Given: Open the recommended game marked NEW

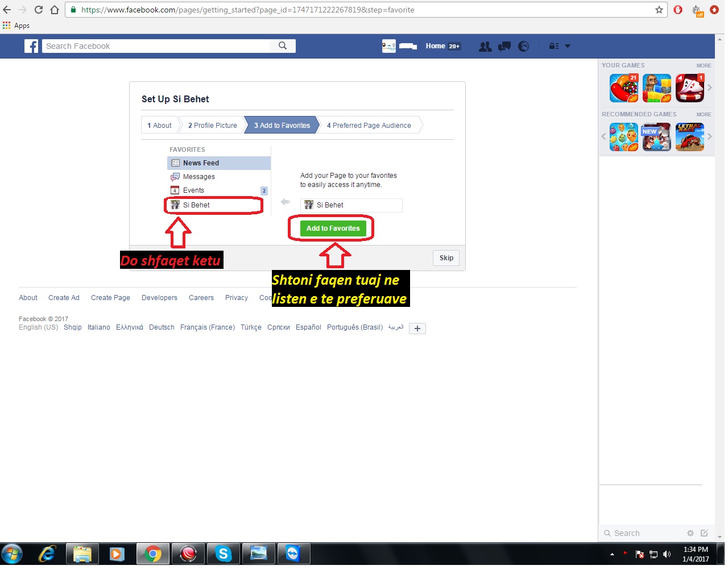Looking at the screenshot, I should [x=657, y=137].
